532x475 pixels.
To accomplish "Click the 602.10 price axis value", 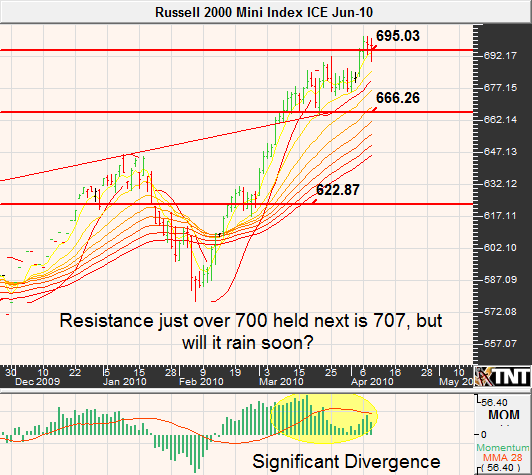I will click(500, 247).
